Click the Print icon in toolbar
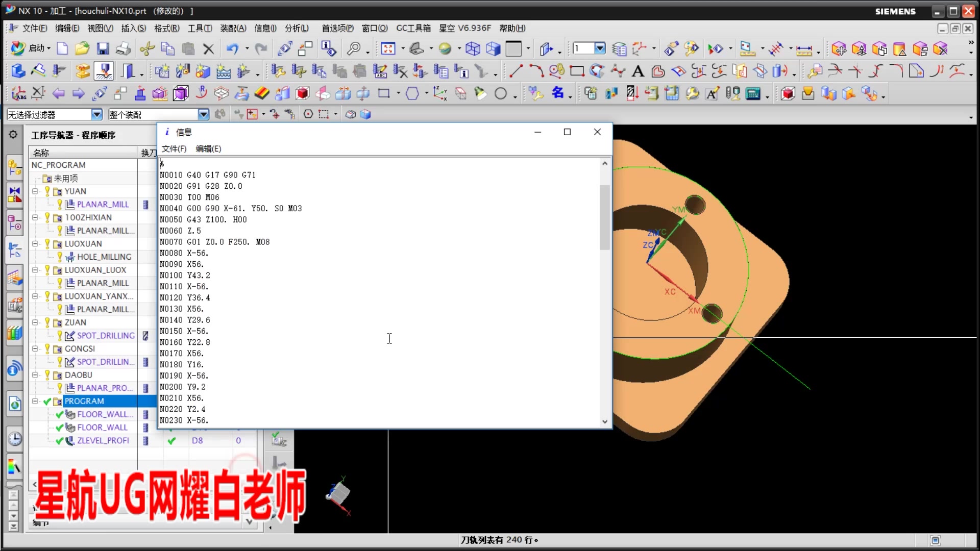Viewport: 980px width, 551px height. (x=123, y=48)
